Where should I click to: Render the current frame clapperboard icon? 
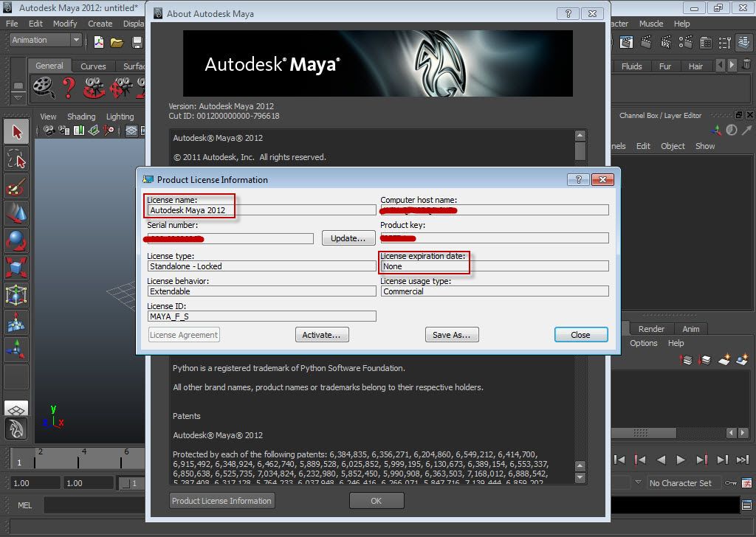[x=646, y=42]
